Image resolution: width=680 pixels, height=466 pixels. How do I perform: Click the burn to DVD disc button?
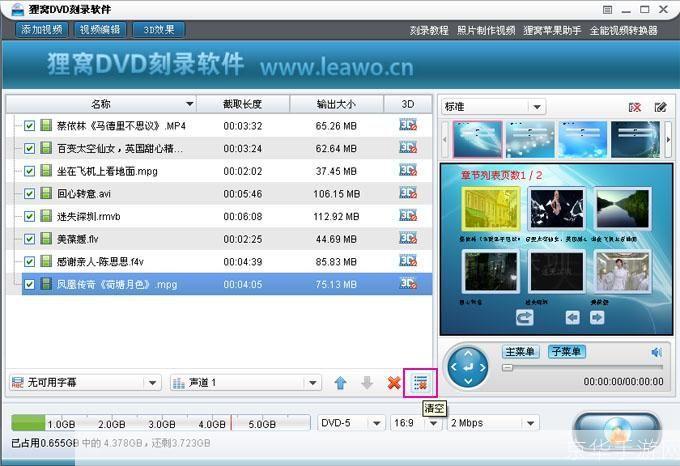click(x=618, y=431)
